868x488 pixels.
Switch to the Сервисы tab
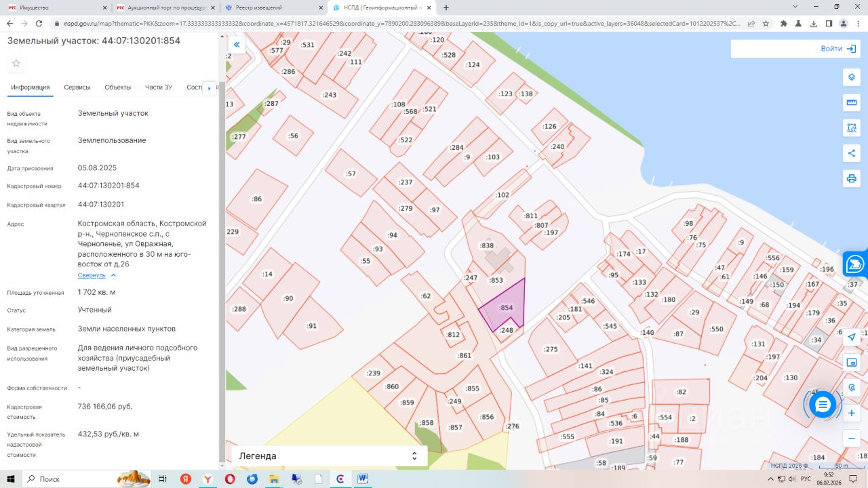click(77, 87)
